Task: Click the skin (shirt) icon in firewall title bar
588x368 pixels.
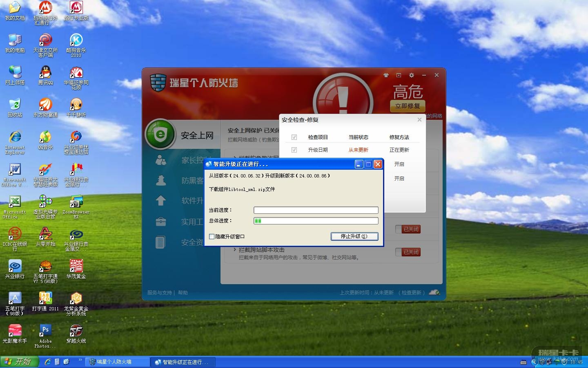Action: pyautogui.click(x=386, y=75)
